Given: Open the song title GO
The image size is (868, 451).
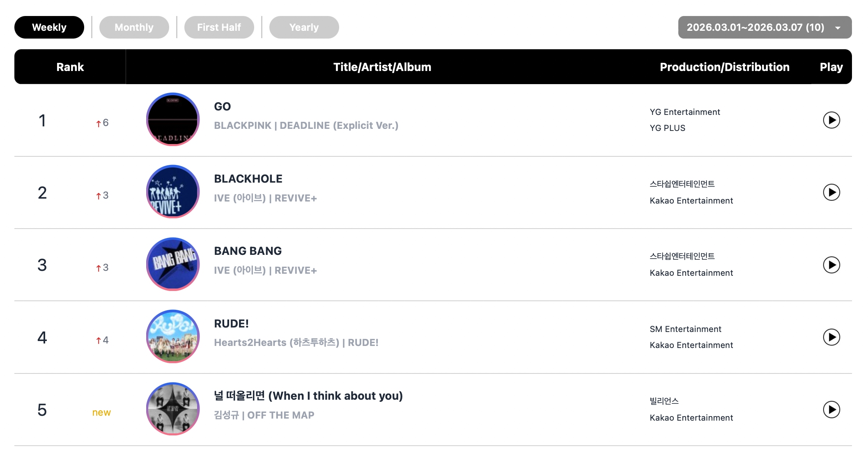Looking at the screenshot, I should [222, 107].
